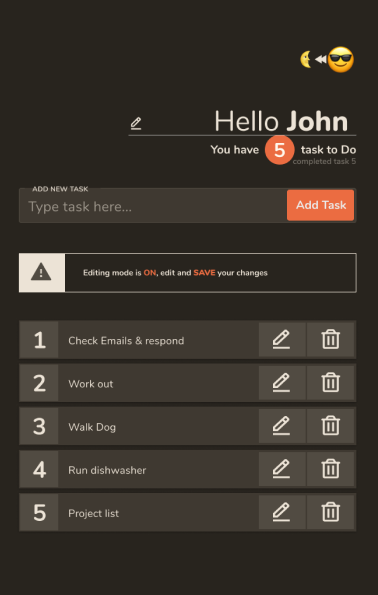Click the ADD NEW TASK label
This screenshot has height=595, width=378.
coord(60,189)
